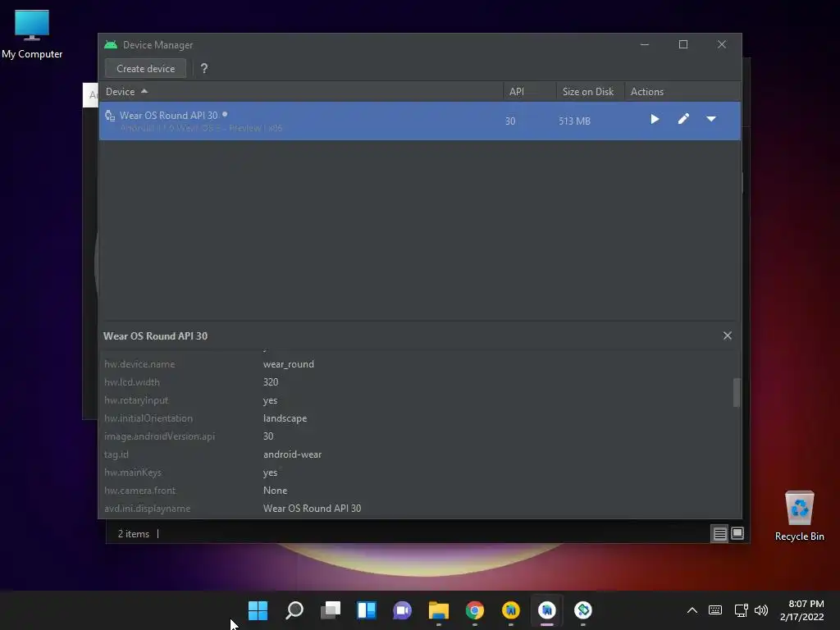Minimize the Device Manager window
Screen dimensions: 840x630
pyautogui.click(x=645, y=44)
